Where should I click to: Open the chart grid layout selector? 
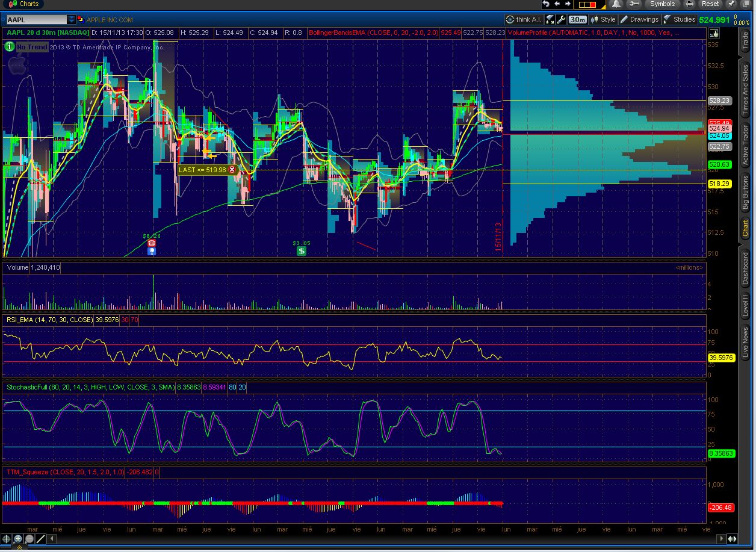pos(589,4)
